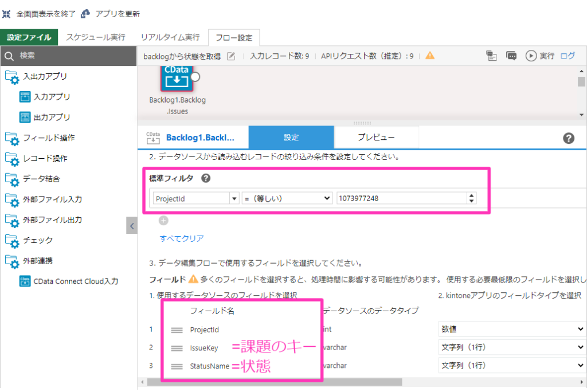The image size is (587, 392).
Task: Click the drag handle for IssueKey row
Action: point(177,348)
